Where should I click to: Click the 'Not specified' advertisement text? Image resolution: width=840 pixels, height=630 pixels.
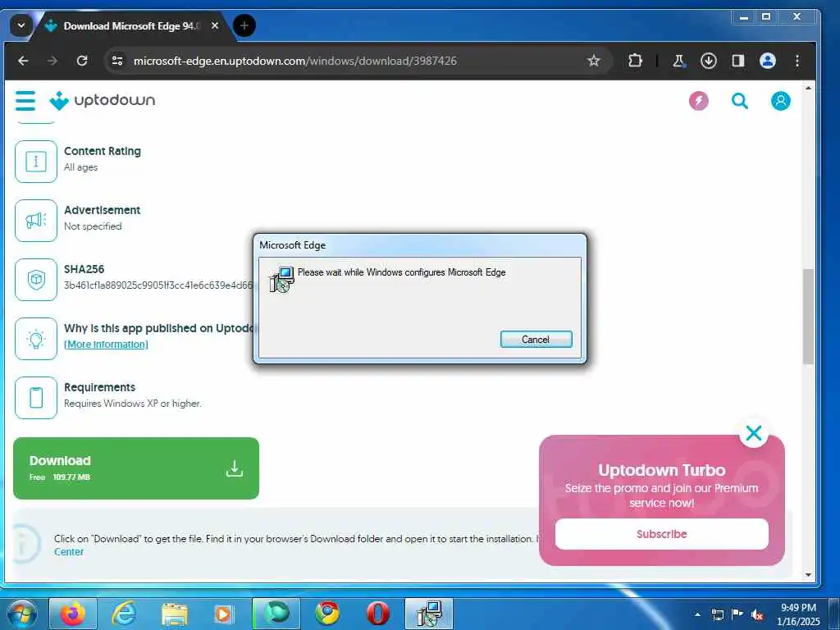[93, 226]
